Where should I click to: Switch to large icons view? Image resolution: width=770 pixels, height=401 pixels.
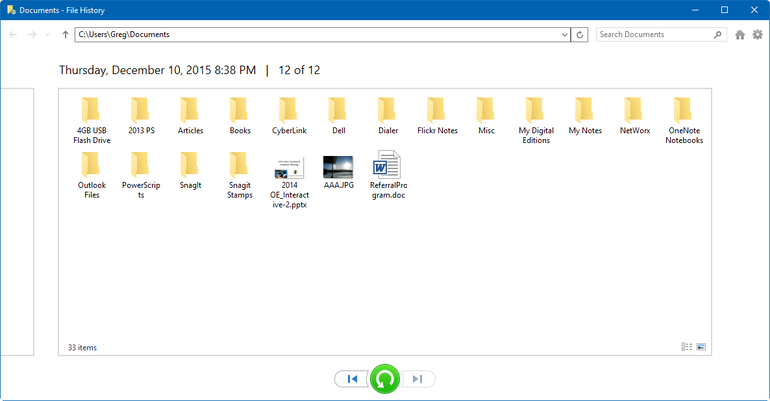click(x=701, y=347)
